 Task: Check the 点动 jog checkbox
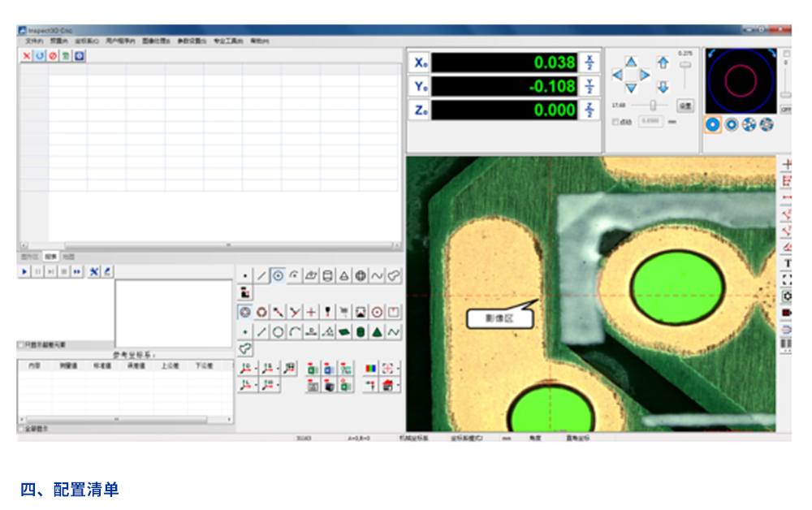615,122
